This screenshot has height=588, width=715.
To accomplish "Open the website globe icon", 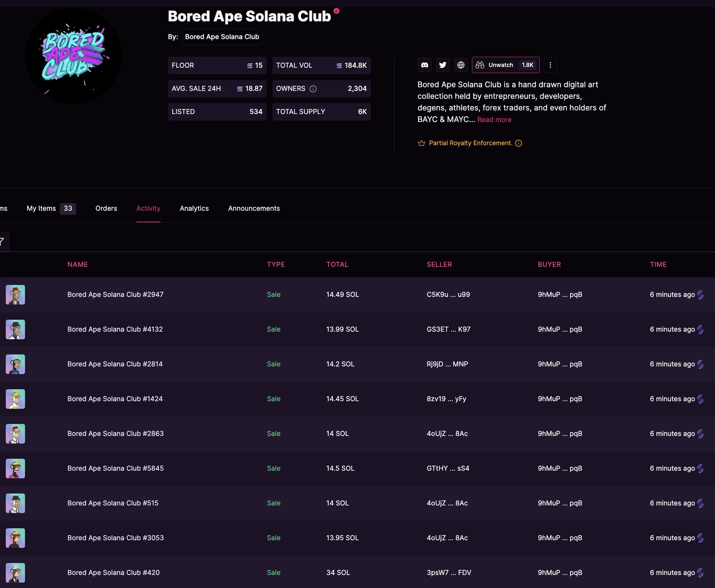I will click(461, 65).
